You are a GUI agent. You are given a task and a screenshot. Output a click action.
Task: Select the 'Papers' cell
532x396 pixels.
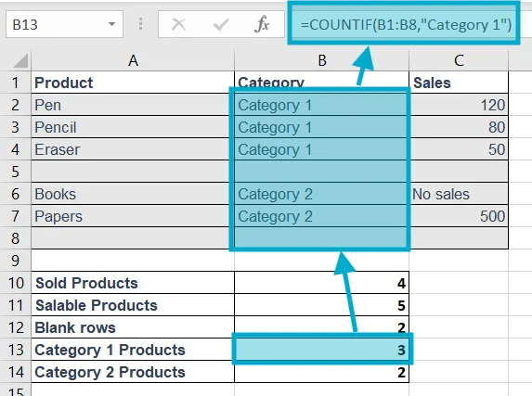(x=133, y=216)
